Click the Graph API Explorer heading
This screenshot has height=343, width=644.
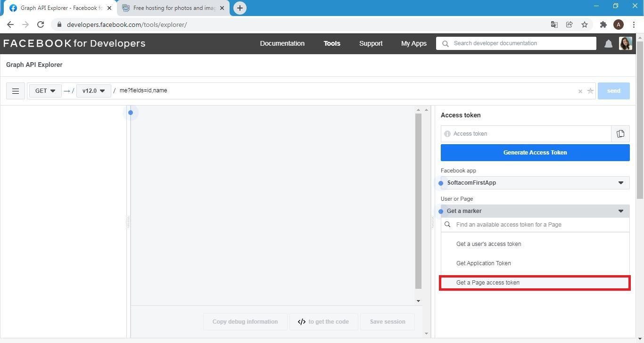(34, 65)
